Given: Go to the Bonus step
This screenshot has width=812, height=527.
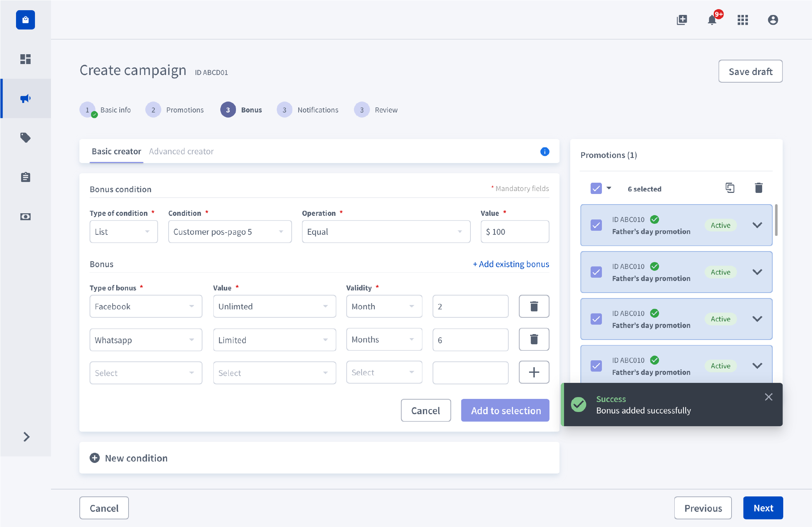Looking at the screenshot, I should tap(241, 110).
